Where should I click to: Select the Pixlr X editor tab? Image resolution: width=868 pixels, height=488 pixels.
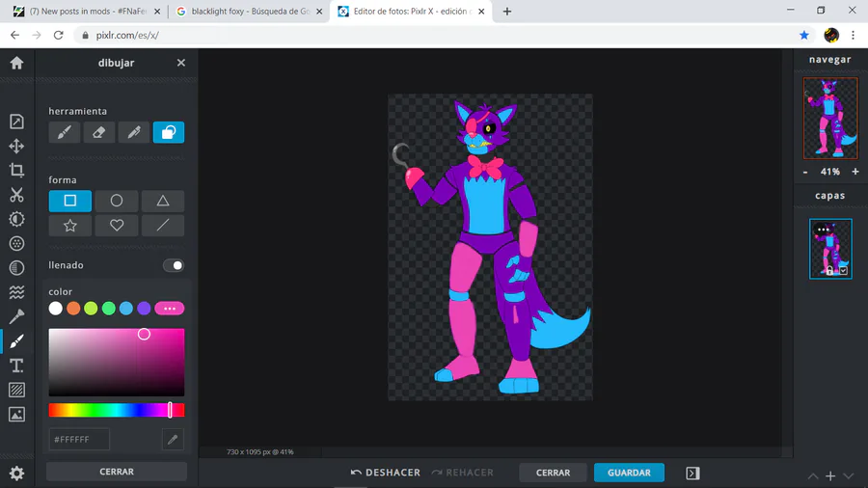[411, 11]
